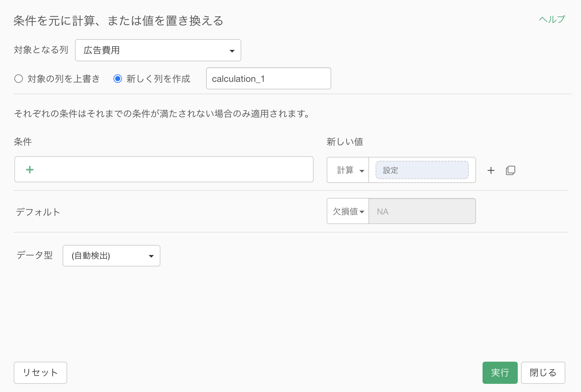Duplicate the condition row with copy icon
Screen dimensions: 581x392
pyautogui.click(x=511, y=170)
